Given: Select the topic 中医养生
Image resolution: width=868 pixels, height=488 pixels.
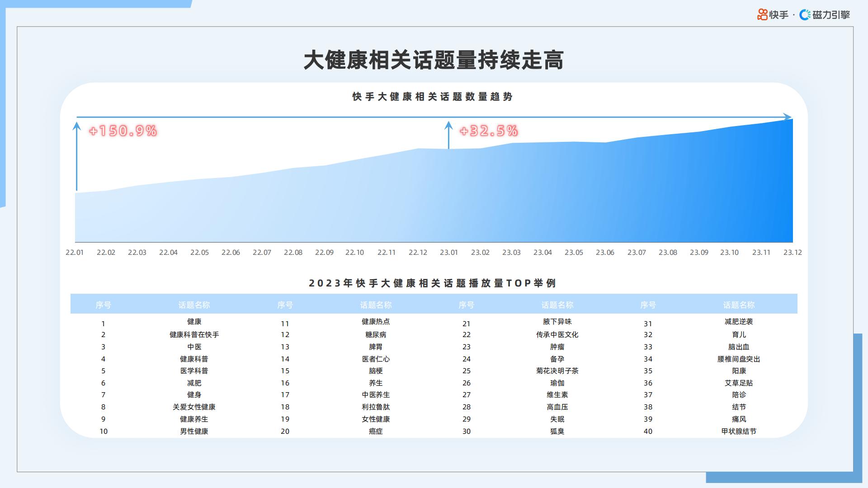Looking at the screenshot, I should coord(376,395).
